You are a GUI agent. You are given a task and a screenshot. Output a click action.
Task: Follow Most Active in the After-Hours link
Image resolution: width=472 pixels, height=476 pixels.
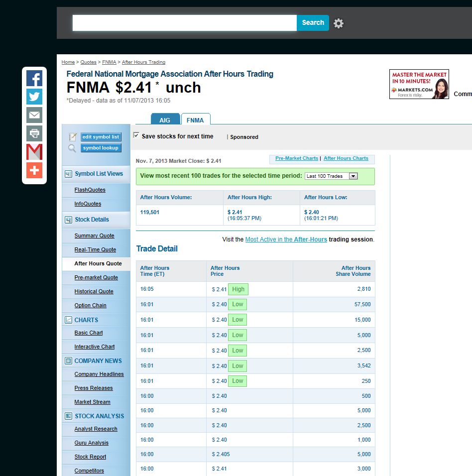tap(286, 239)
